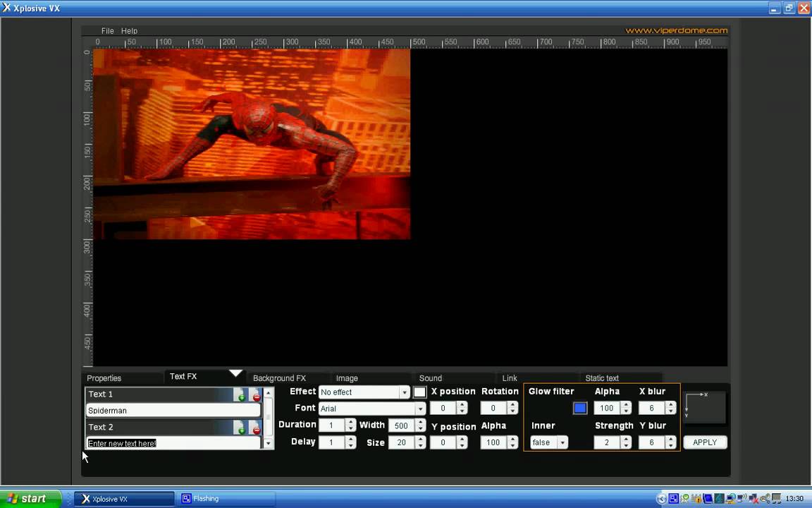
Task: Click the disconnected network tray icon with red X
Action: click(x=753, y=499)
